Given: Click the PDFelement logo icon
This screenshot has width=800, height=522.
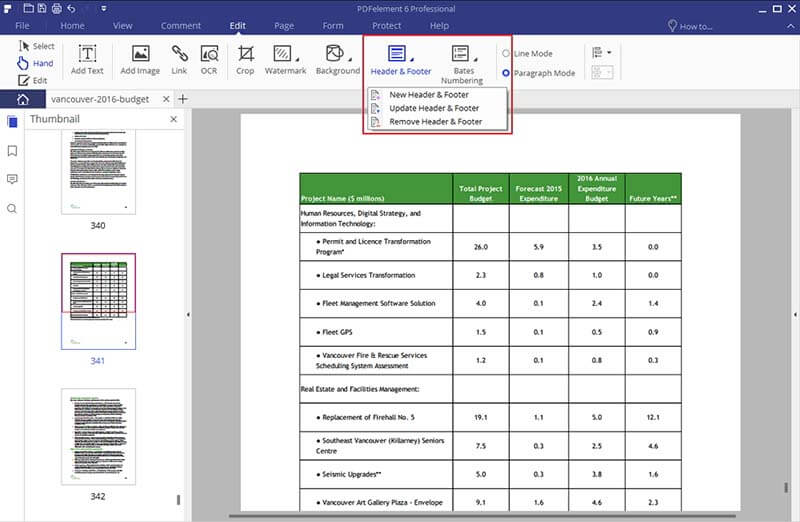Looking at the screenshot, I should coord(8,8).
